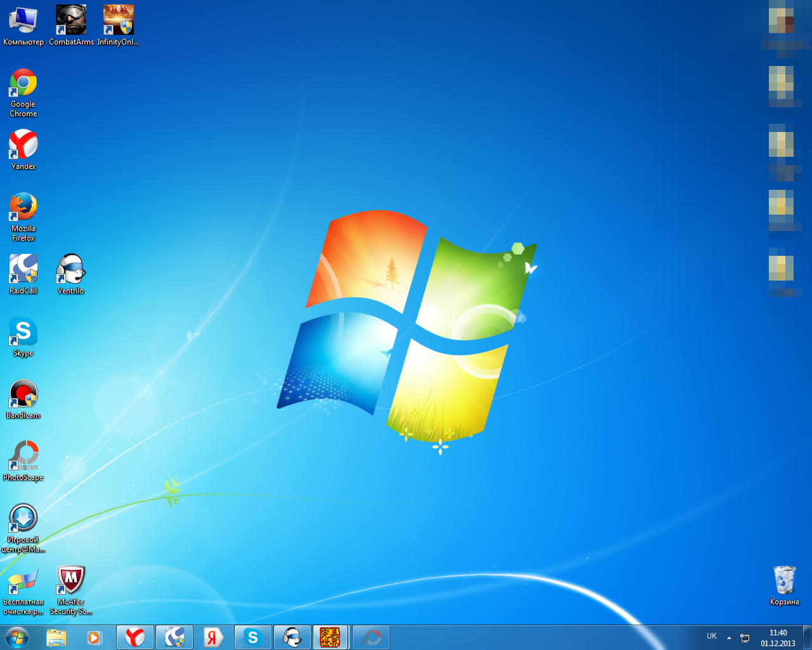Open Windows Media Player from taskbar
The image size is (812, 650).
95,637
